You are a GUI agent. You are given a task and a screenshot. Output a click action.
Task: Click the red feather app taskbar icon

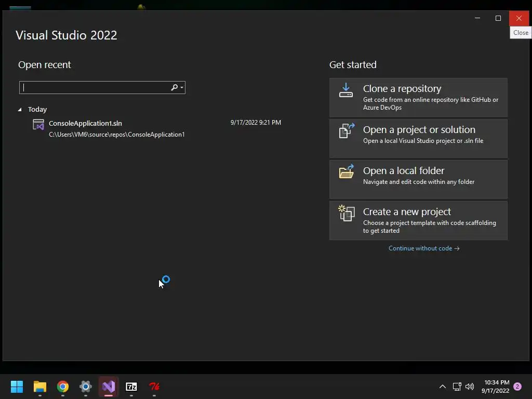(154, 387)
